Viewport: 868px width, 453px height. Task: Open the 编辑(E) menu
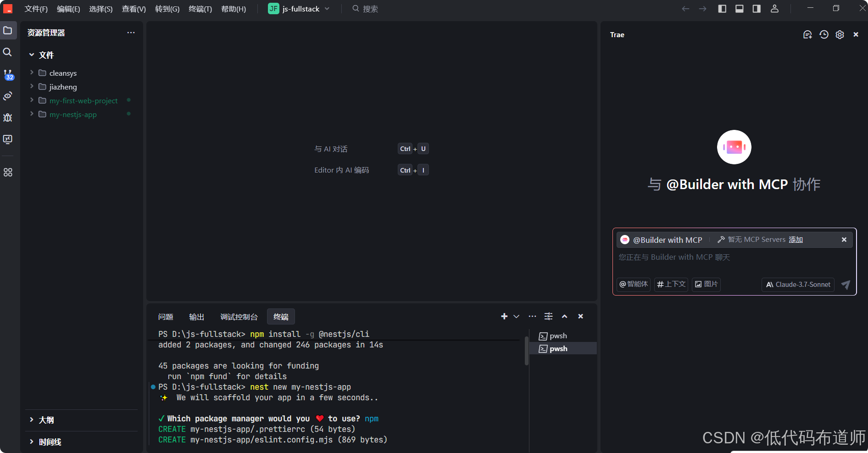(x=68, y=9)
